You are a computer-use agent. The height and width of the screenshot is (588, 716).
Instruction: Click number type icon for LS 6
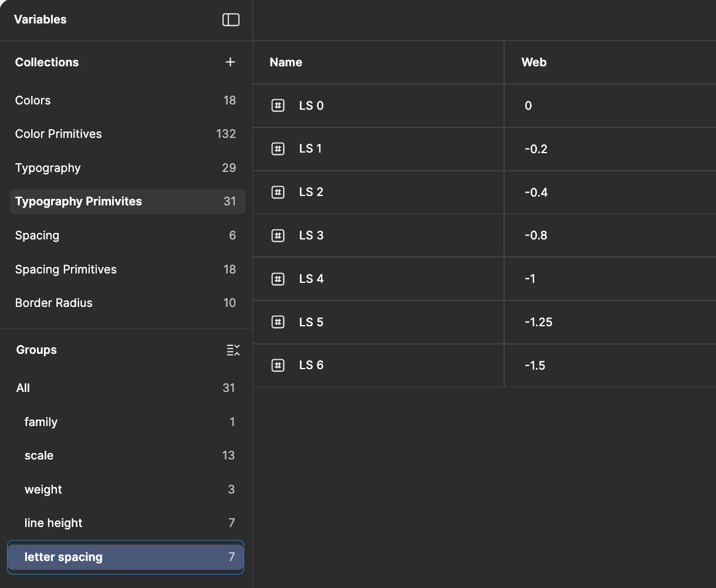278,365
